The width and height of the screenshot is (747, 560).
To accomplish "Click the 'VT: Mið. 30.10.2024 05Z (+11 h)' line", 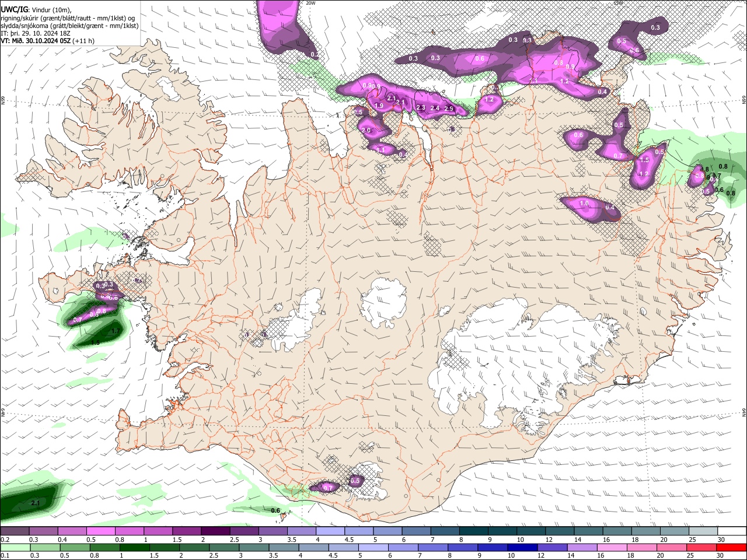I will click(48, 41).
